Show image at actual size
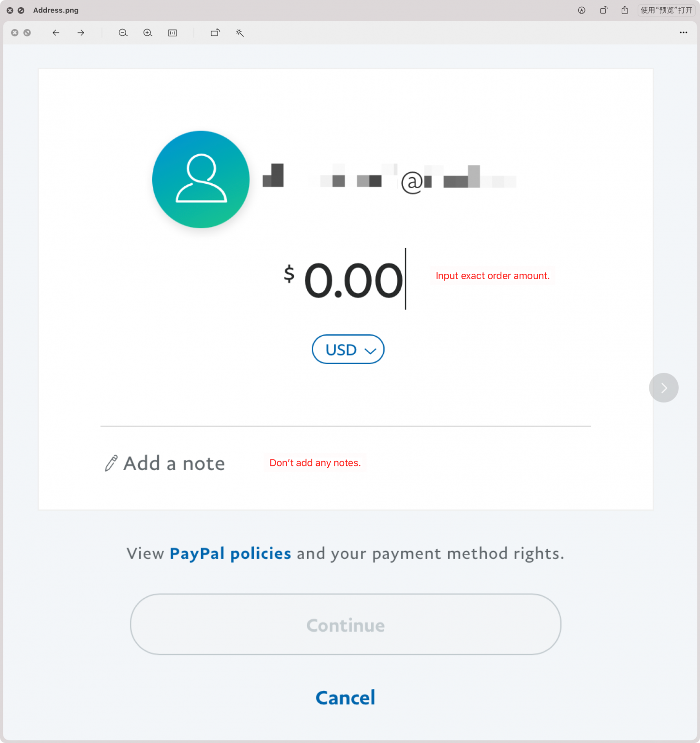Viewport: 700px width, 743px height. tap(173, 33)
